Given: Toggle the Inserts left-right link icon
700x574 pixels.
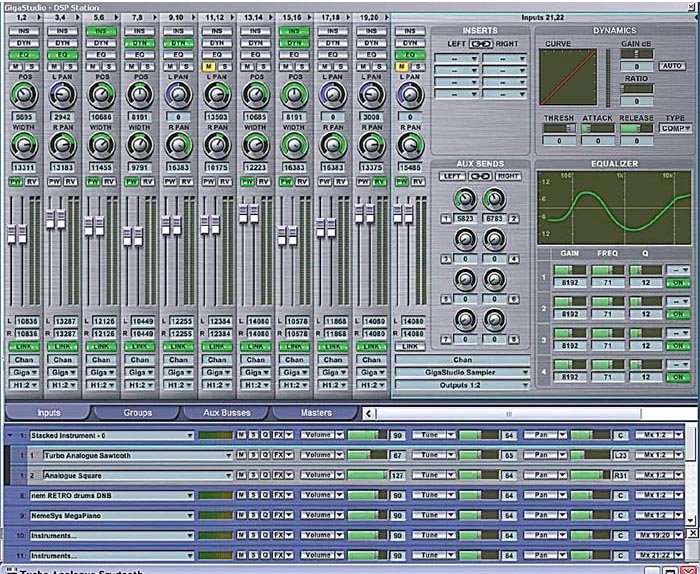Looking at the screenshot, I should tap(481, 44).
